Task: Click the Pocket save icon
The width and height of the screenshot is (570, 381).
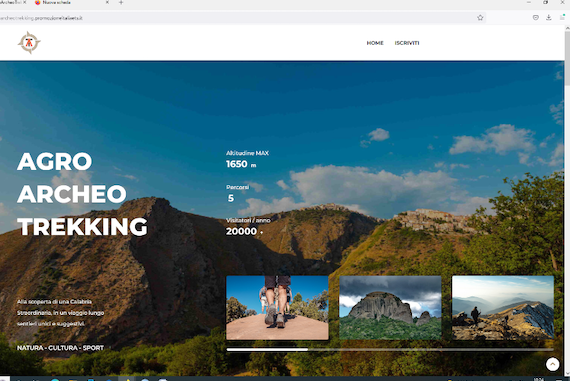Action: [x=535, y=17]
